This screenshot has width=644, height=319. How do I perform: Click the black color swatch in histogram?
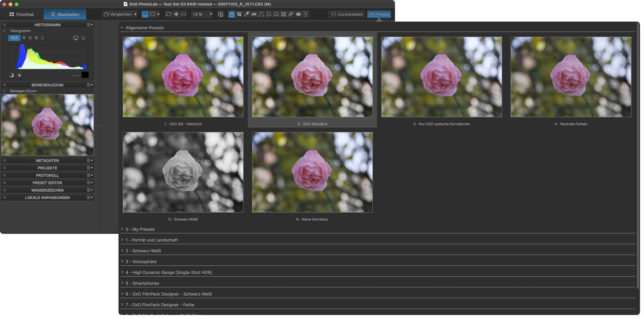click(x=85, y=75)
